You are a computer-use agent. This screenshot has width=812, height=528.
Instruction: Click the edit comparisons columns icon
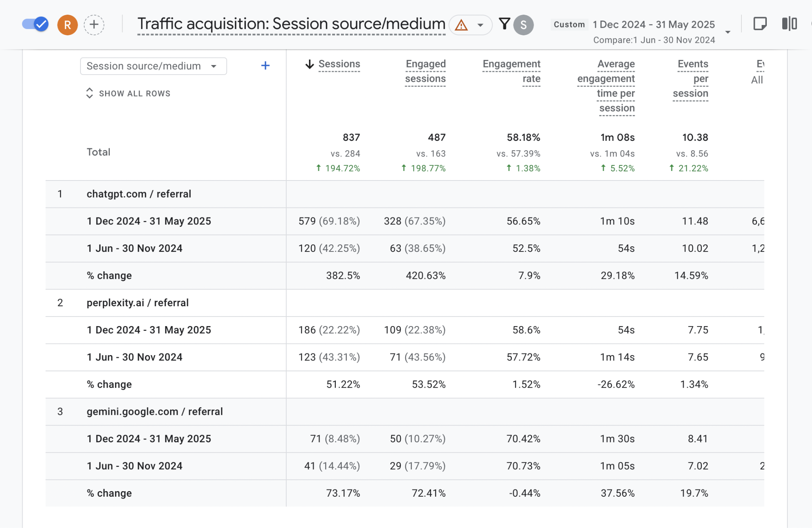point(789,24)
